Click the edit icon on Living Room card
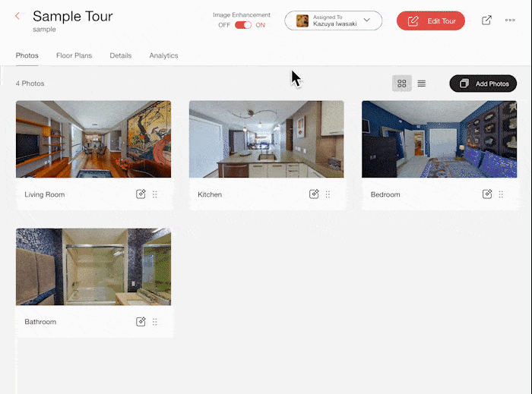The height and width of the screenshot is (394, 532). pos(141,194)
